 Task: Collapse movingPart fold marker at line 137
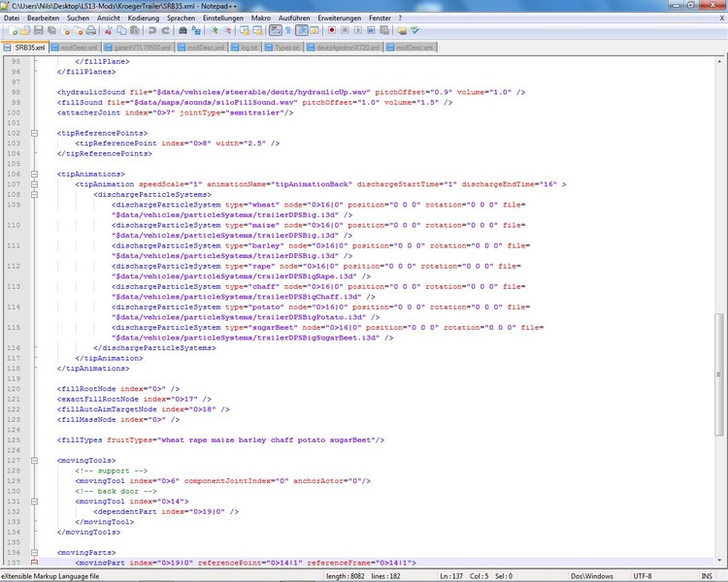(34, 563)
